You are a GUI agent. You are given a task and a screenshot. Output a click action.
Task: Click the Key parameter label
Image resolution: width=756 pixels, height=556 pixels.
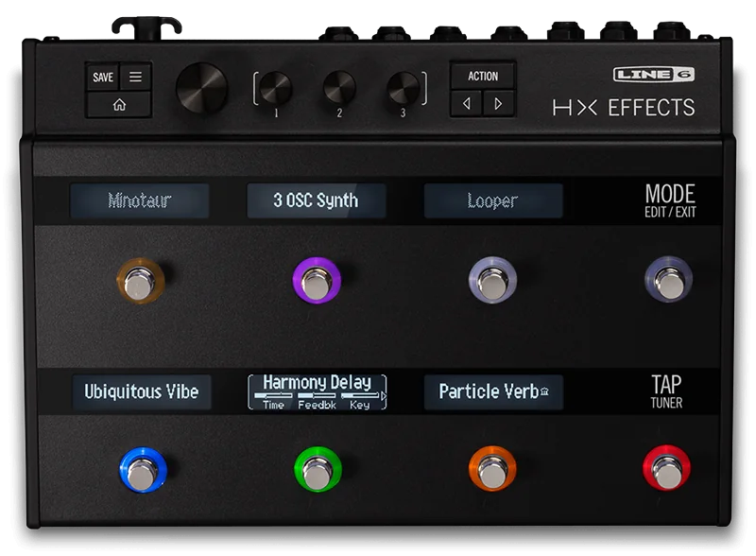coord(360,405)
